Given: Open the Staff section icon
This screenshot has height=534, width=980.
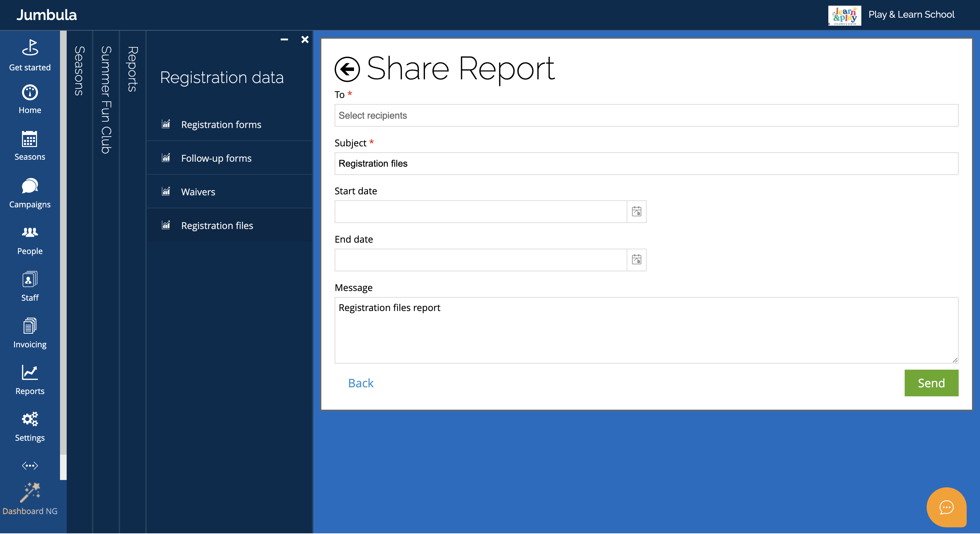Looking at the screenshot, I should click(30, 280).
